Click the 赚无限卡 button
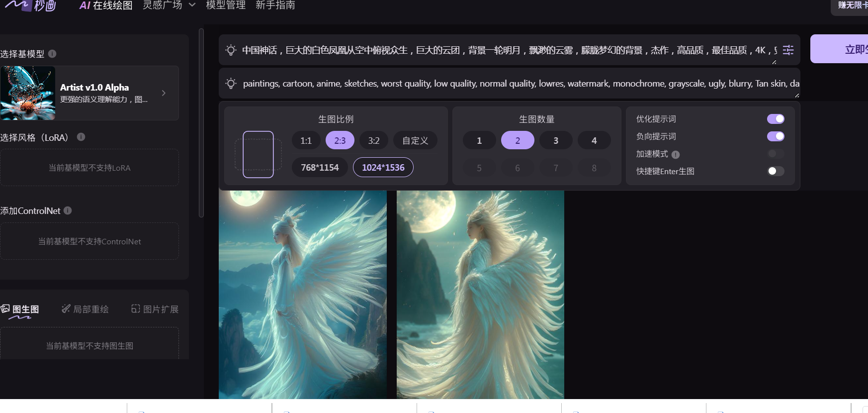Screen dimensions: 868x413 coord(850,7)
